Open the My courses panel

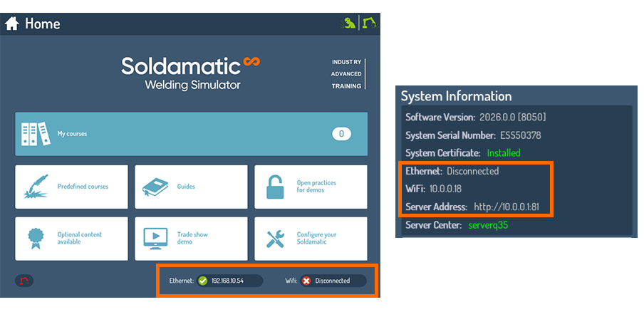point(191,134)
